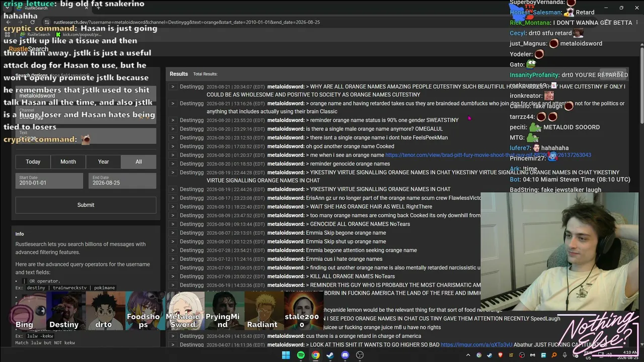Screen dimensions: 644x362
Task: Expand the 2026-08-20 17:03:52 result row
Action: tap(173, 146)
